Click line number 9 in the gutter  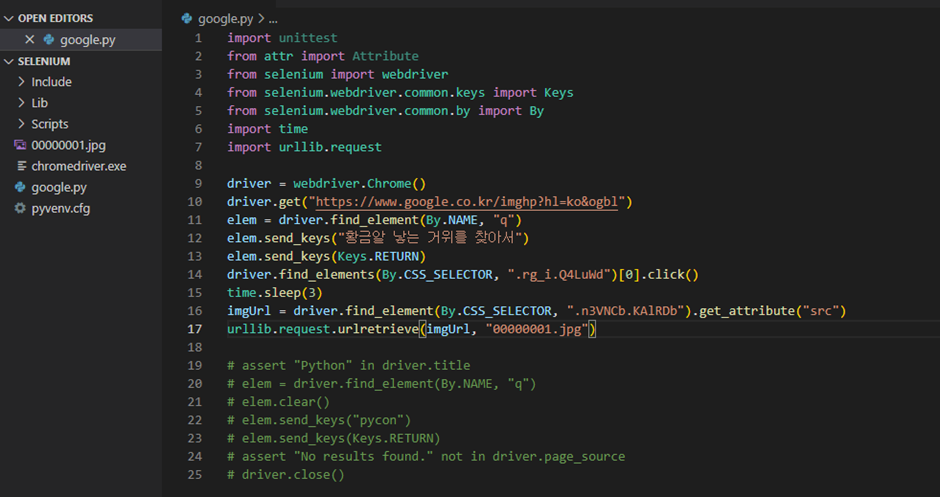click(x=198, y=183)
